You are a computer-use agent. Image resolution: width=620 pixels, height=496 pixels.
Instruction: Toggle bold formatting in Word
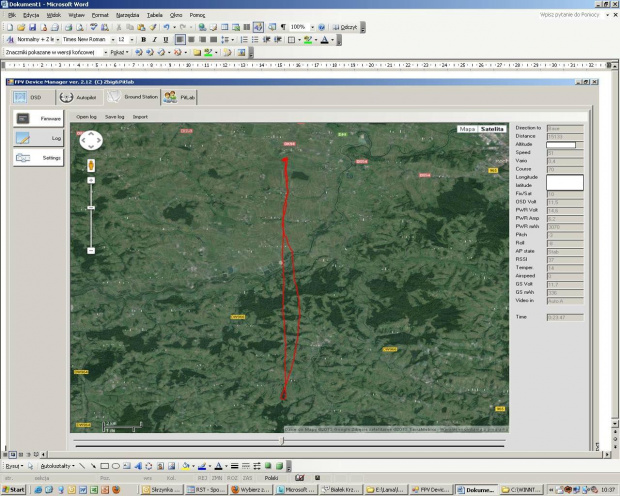pos(142,40)
